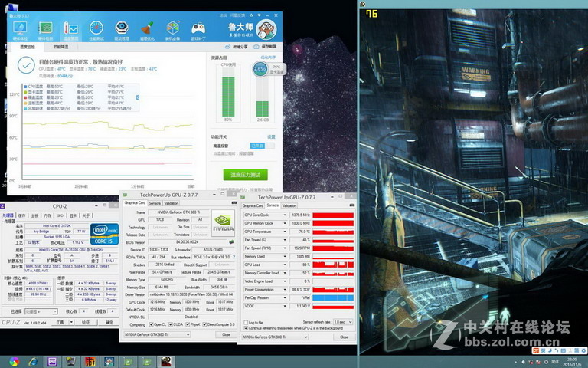Viewport: 588px width, 368px height.
Task: Open Internet Explorer from taskbar
Action: tap(33, 362)
